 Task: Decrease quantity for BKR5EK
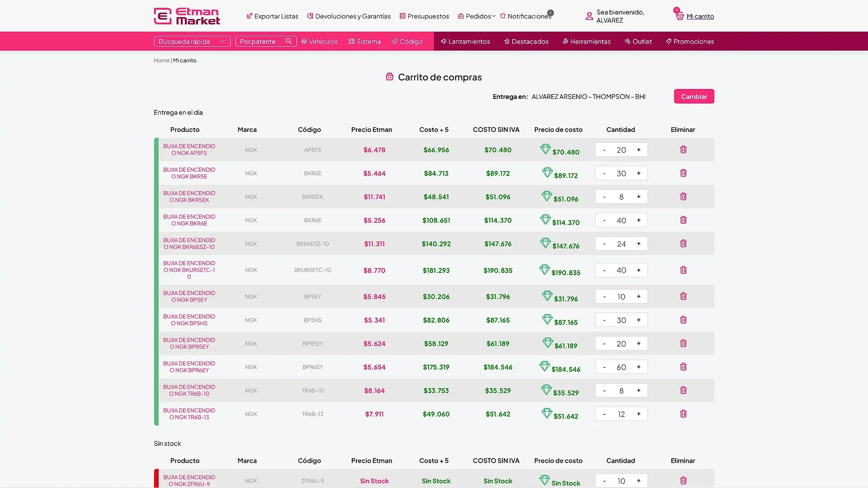point(604,197)
